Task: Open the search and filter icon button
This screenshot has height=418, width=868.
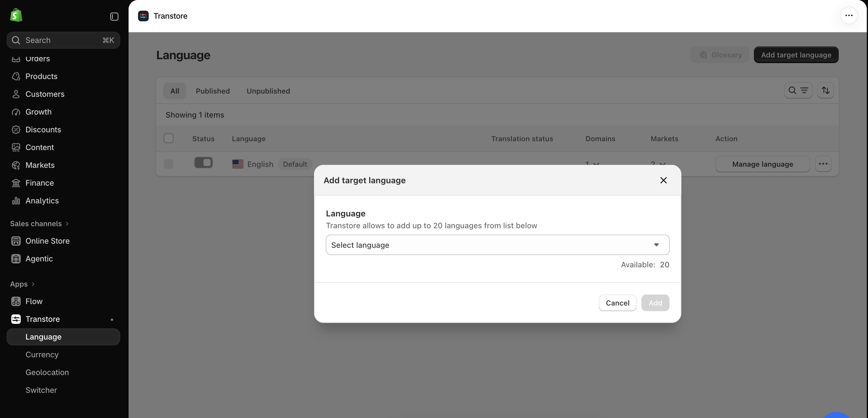Action: (798, 90)
